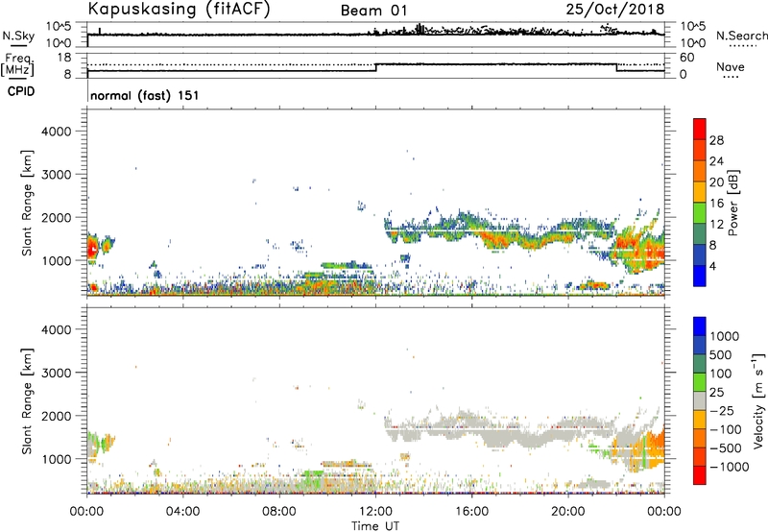Click the 'Beam 01' label
This screenshot has width=768, height=532.
[373, 11]
